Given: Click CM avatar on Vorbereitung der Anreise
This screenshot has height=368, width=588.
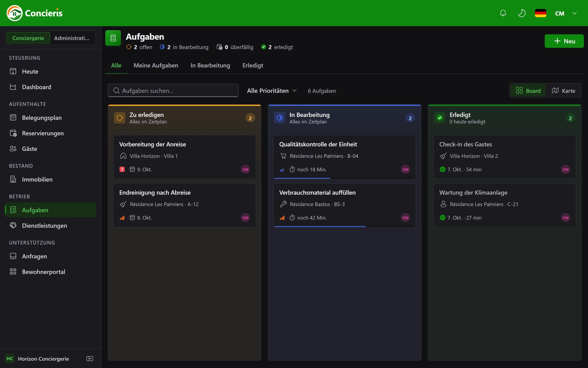Looking at the screenshot, I should [245, 169].
